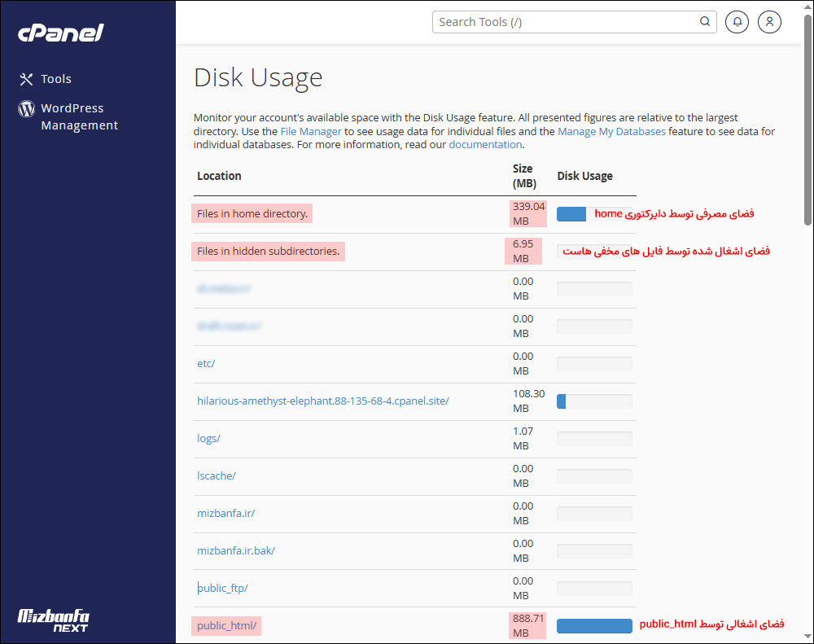Click the File Manager link
The height and width of the screenshot is (644, 814).
[x=311, y=131]
